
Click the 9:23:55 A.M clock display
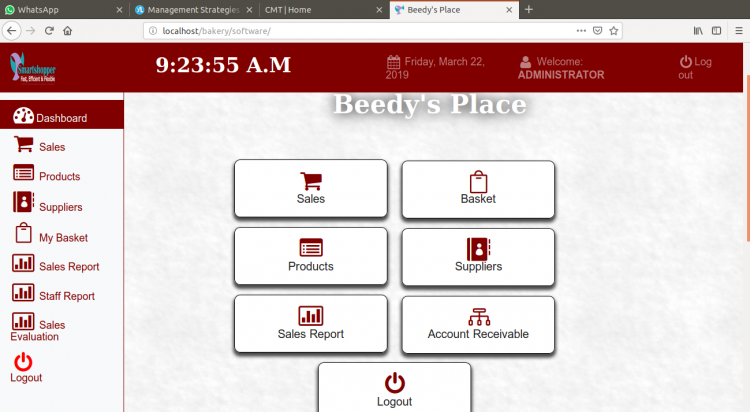click(x=223, y=65)
